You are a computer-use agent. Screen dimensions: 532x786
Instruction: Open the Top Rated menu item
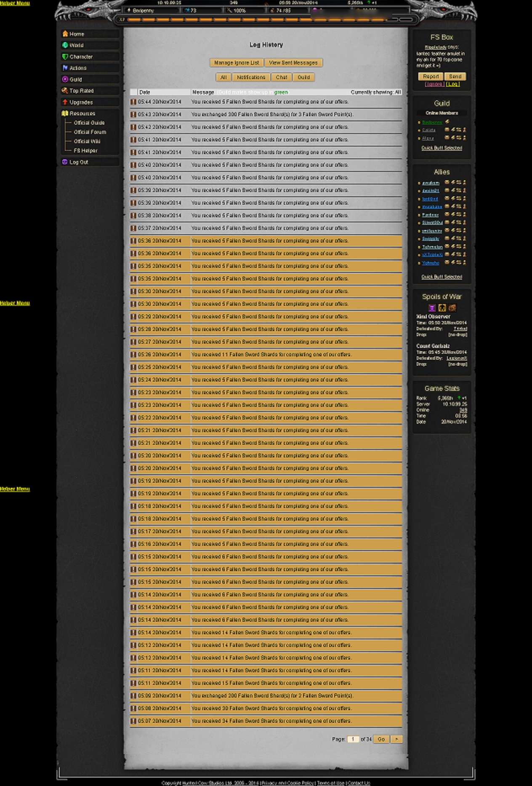click(89, 91)
